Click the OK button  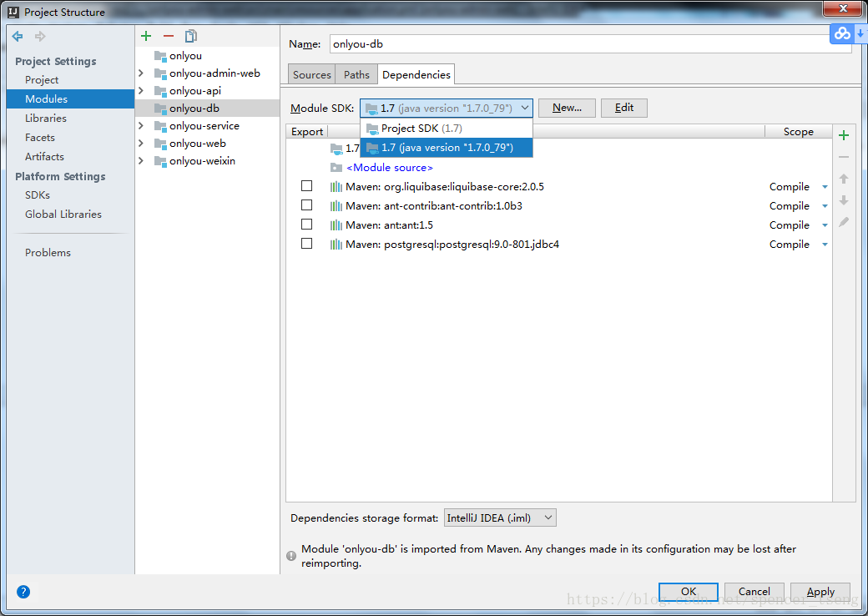[x=688, y=592]
